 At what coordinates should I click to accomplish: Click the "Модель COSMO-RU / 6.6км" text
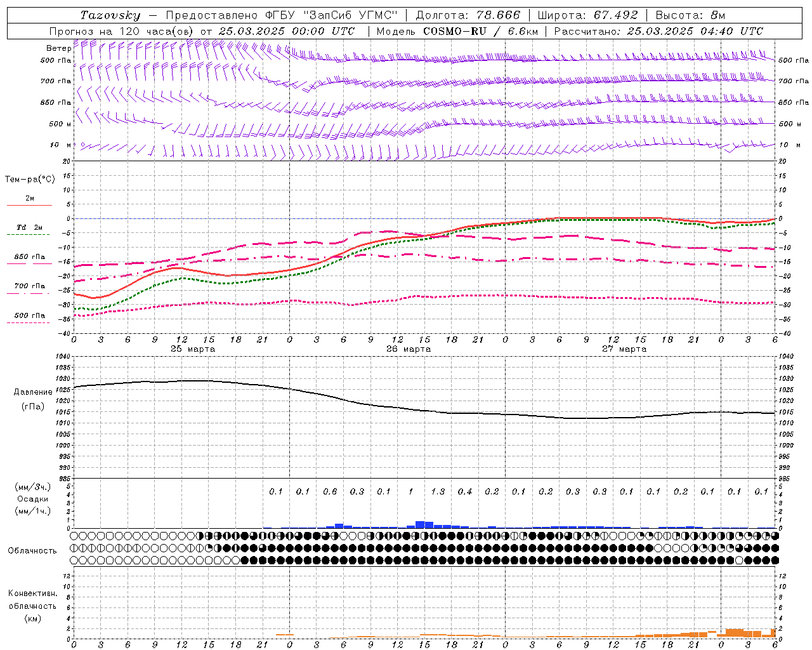(x=457, y=31)
